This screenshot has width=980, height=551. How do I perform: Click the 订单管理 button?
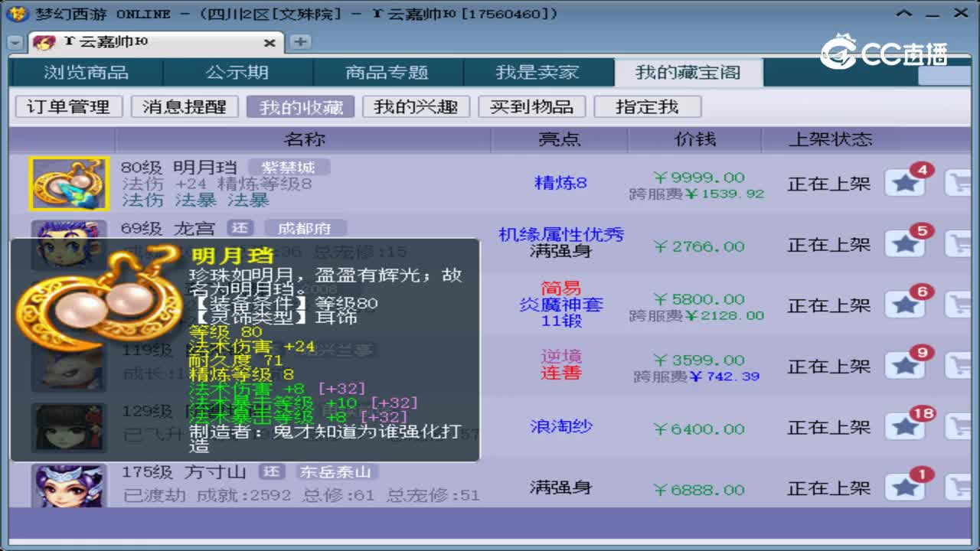click(x=69, y=106)
